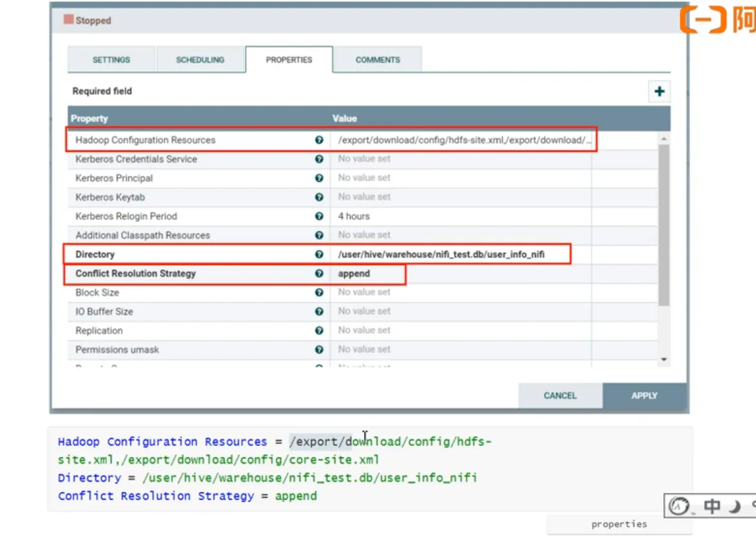756x556 pixels.
Task: Click the 'Required field' label
Action: pos(102,91)
